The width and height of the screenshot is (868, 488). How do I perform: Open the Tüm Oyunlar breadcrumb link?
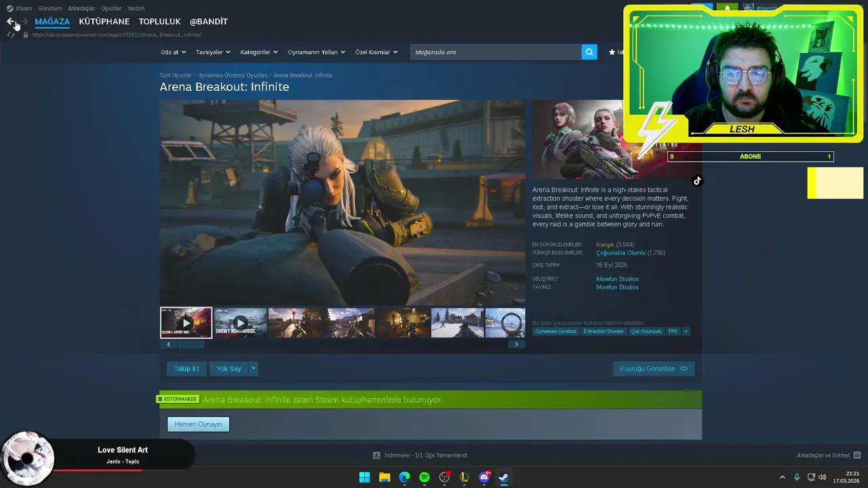176,75
